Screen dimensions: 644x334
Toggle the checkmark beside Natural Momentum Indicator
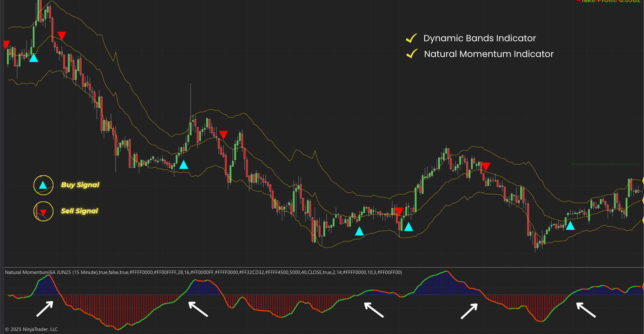tap(412, 54)
